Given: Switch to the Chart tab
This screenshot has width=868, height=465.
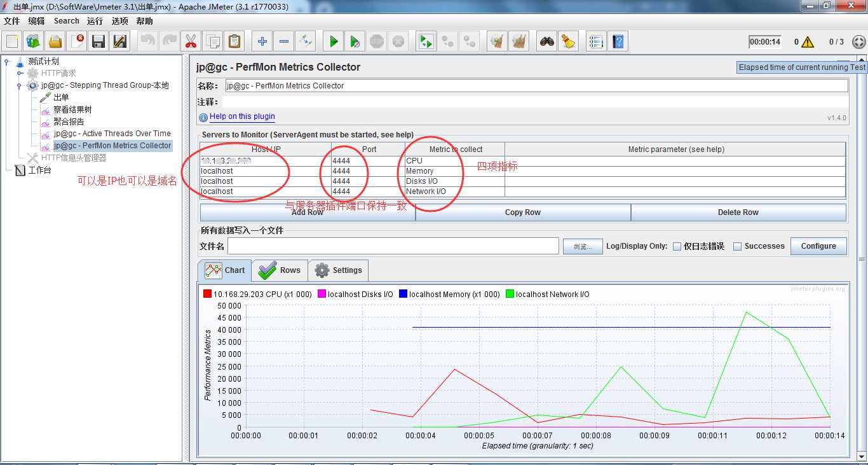Looking at the screenshot, I should pyautogui.click(x=225, y=270).
